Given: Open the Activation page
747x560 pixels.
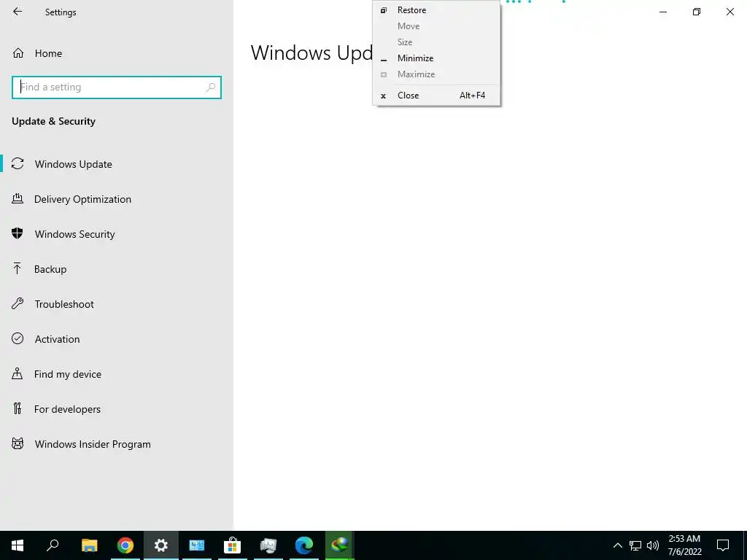Looking at the screenshot, I should (x=116, y=339).
